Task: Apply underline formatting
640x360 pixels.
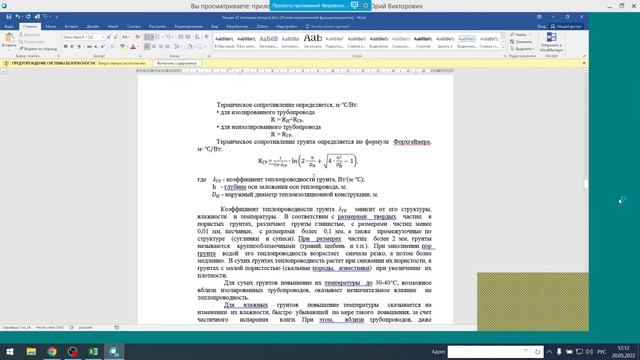Action: (79, 47)
